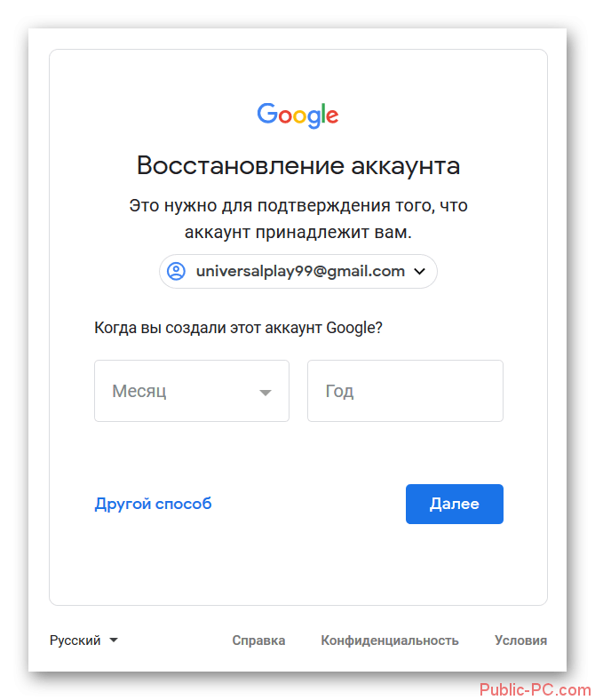Click the Далее button

click(x=455, y=504)
